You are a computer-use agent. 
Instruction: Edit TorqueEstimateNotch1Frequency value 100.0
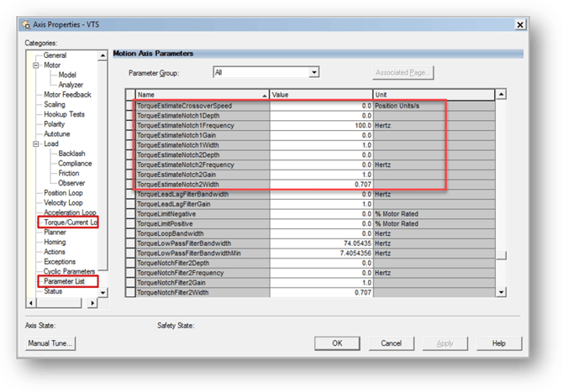(x=321, y=126)
